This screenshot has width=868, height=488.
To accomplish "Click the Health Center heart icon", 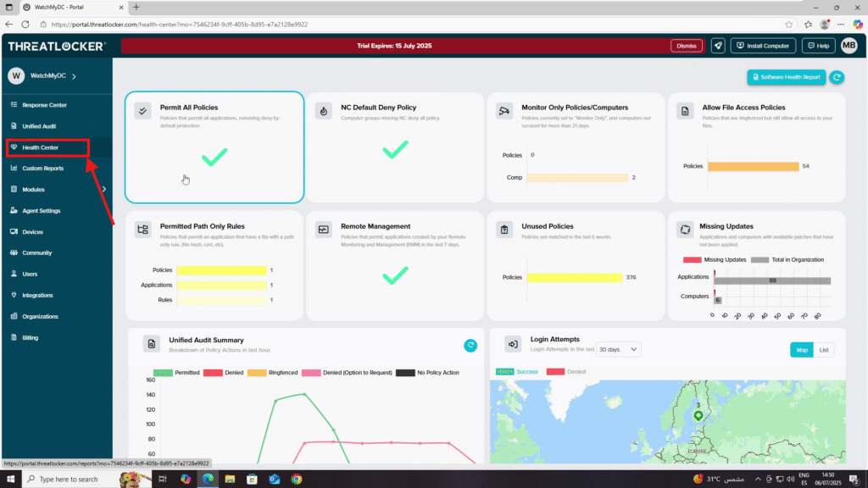I will (x=14, y=147).
